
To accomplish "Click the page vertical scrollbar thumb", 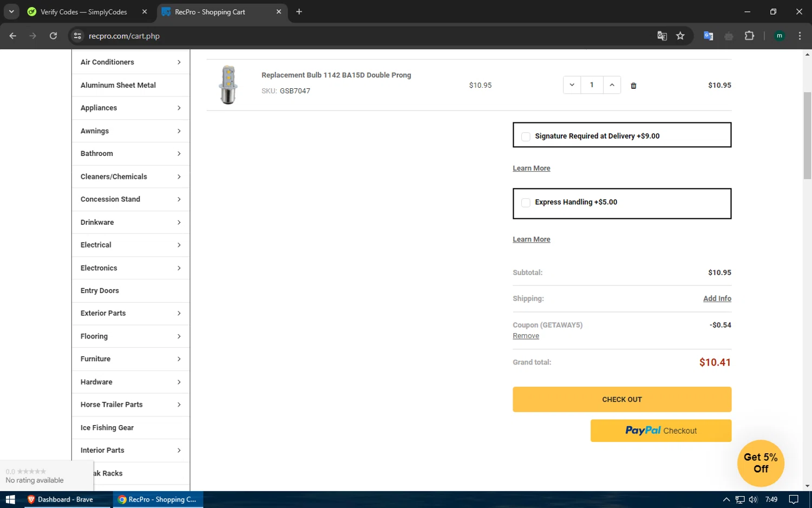I will click(x=807, y=135).
